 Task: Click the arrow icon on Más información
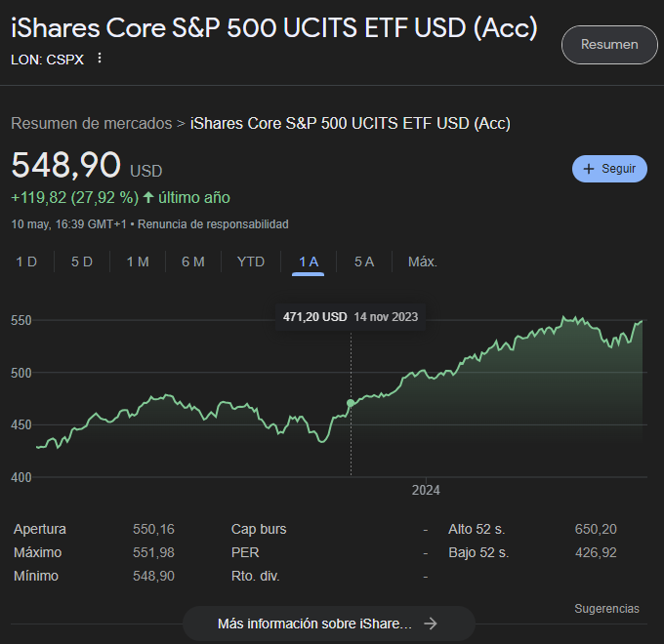tap(431, 624)
